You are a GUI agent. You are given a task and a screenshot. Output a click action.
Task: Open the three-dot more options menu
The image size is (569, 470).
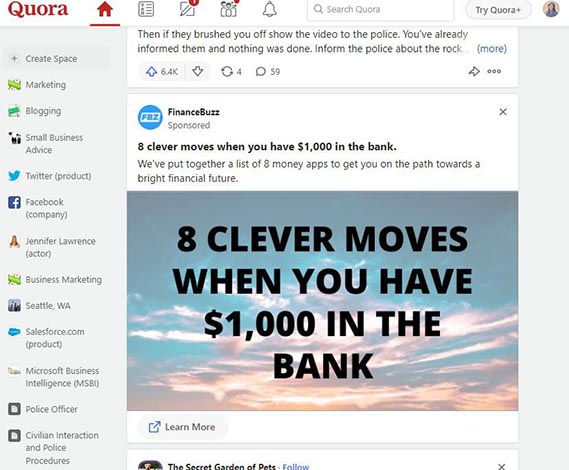494,71
